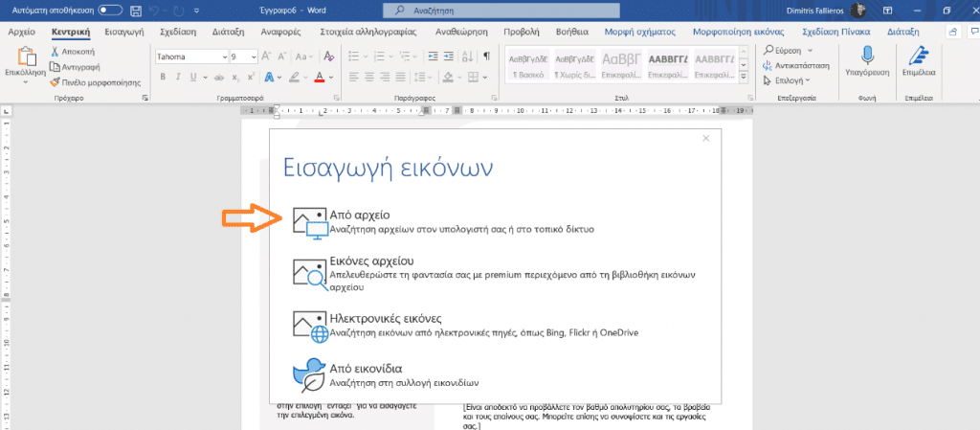Click the clear formatting eraser icon
The image size is (980, 430).
click(329, 57)
